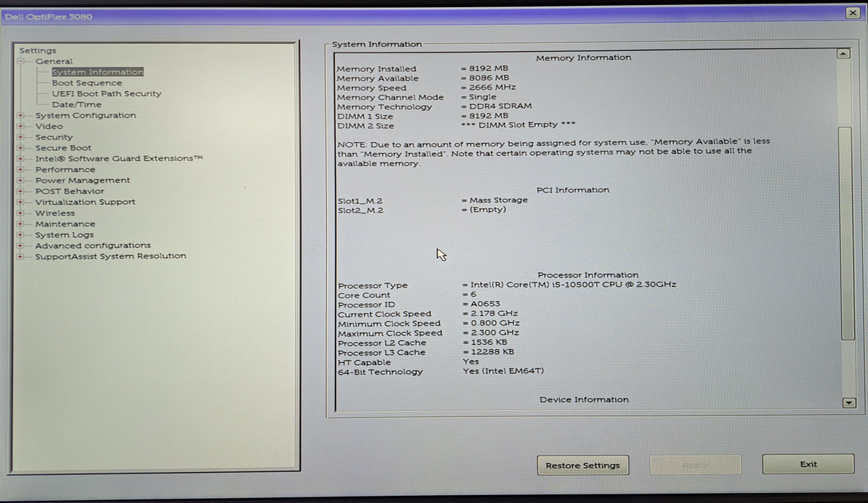
Task: Expand the Power Management node
Action: click(x=21, y=180)
